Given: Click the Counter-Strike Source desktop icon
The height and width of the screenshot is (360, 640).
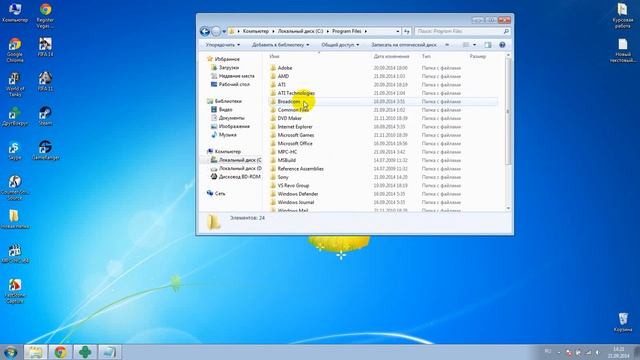Looking at the screenshot, I should pos(15,188).
